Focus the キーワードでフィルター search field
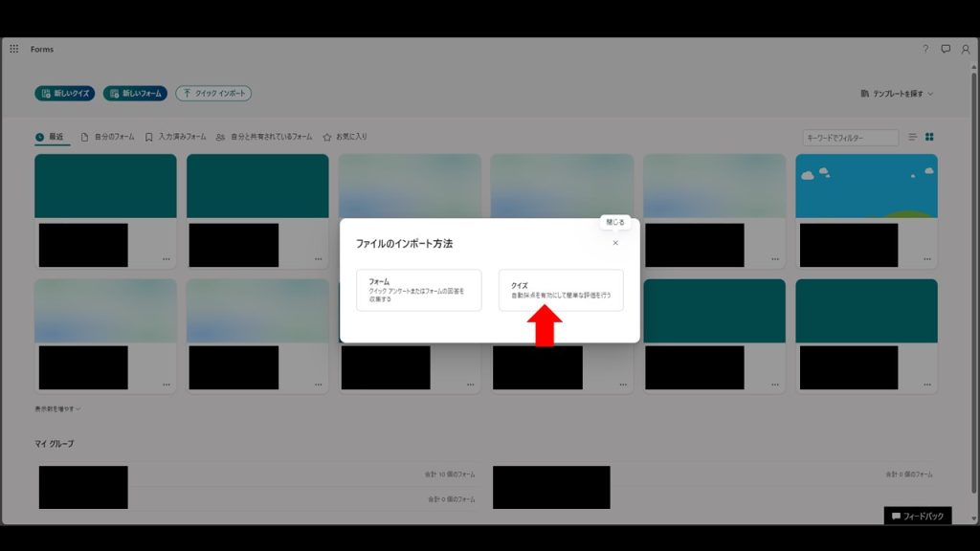This screenshot has height=551, width=980. click(850, 138)
